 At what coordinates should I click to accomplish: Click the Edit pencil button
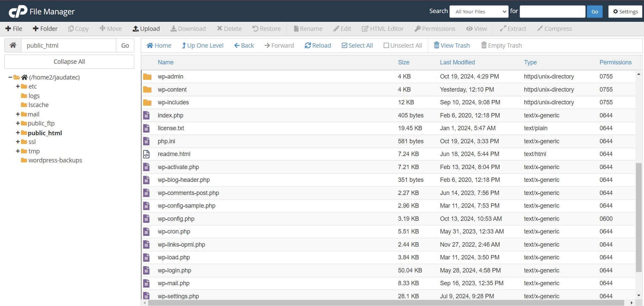tap(342, 29)
